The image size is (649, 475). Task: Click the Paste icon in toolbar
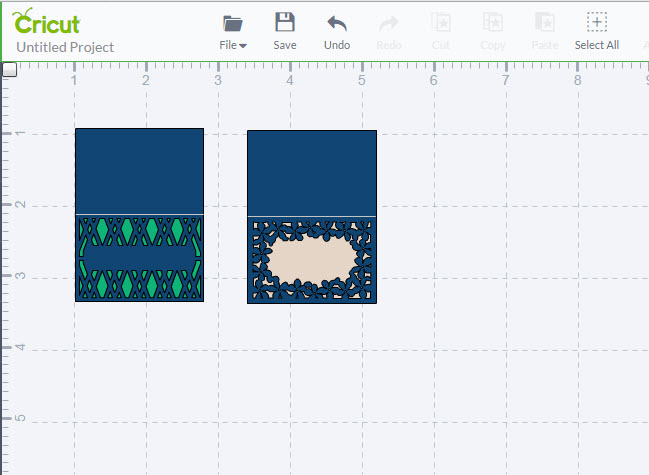pos(545,23)
